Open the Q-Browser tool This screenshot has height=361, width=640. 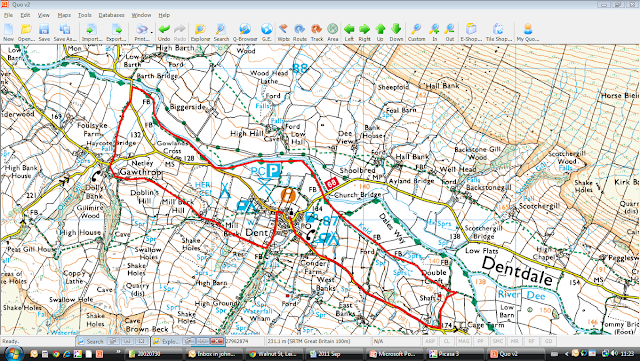[x=245, y=32]
